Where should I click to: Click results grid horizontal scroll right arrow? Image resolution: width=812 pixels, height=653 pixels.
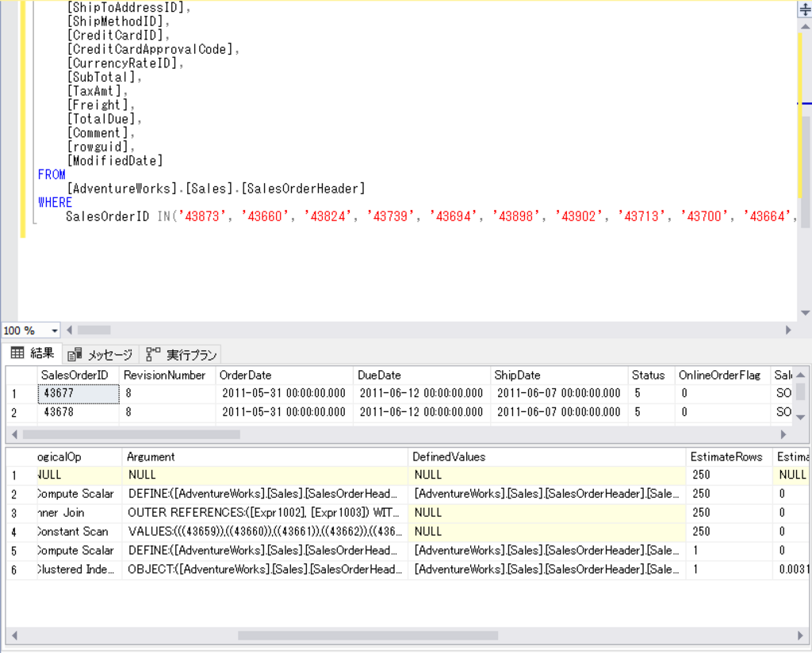783,434
